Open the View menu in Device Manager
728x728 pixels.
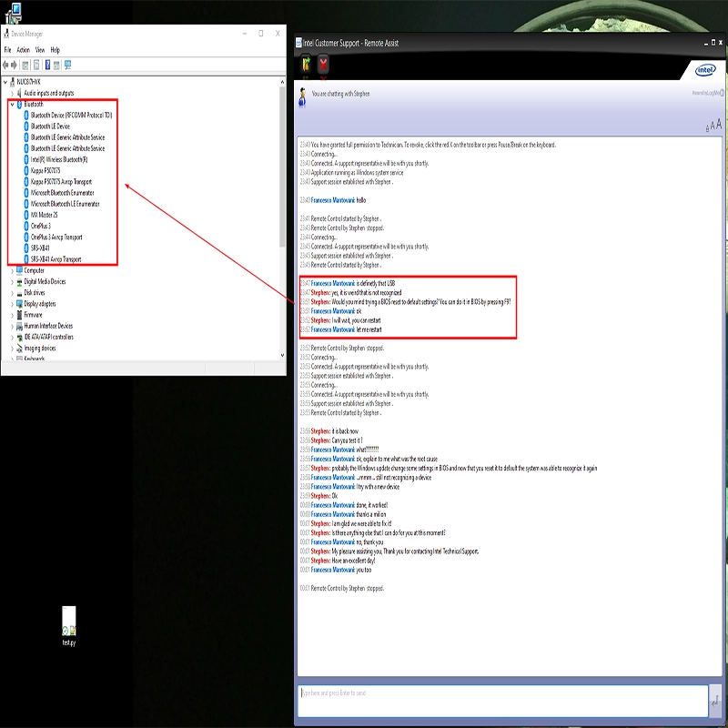point(40,50)
